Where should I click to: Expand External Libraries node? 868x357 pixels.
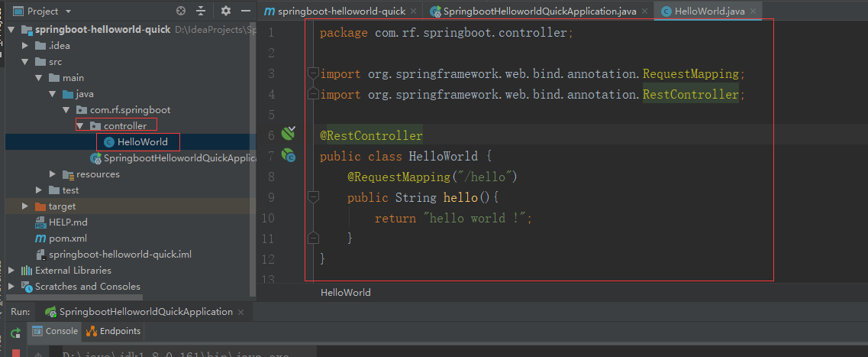11,271
